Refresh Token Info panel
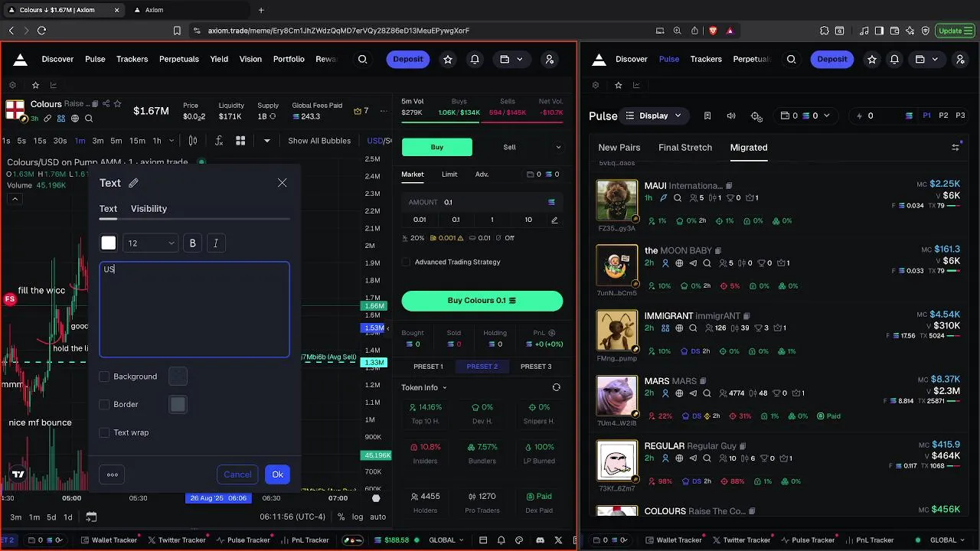 click(557, 387)
